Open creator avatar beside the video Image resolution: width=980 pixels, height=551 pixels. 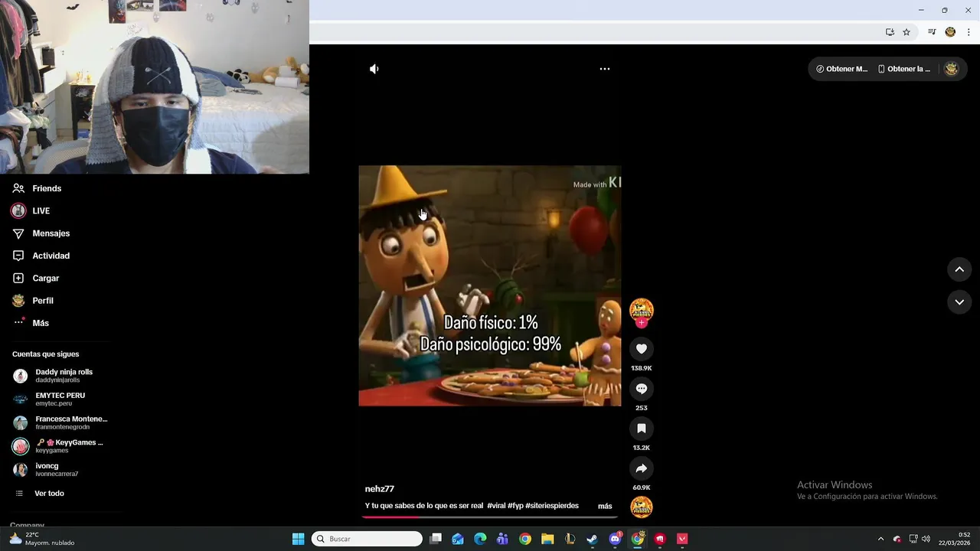[642, 310]
